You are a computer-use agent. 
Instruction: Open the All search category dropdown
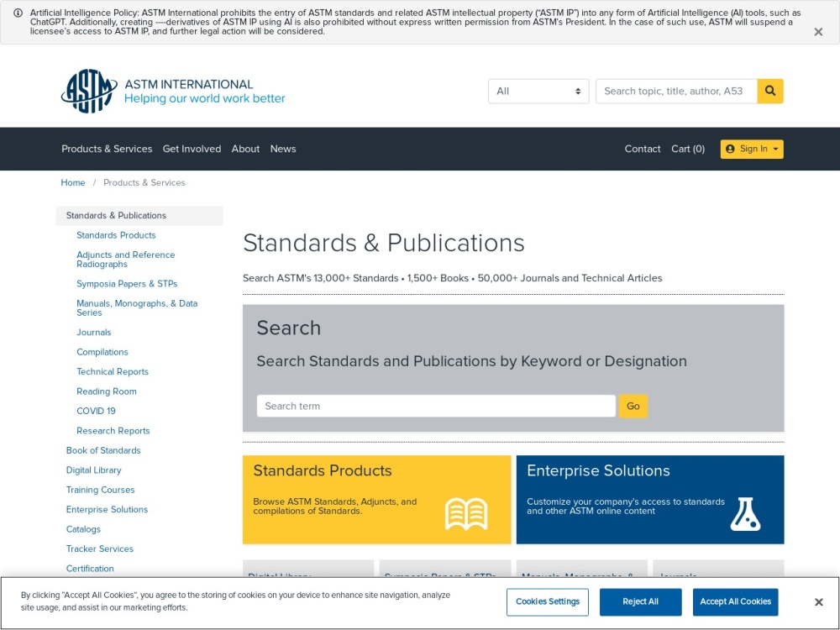538,91
